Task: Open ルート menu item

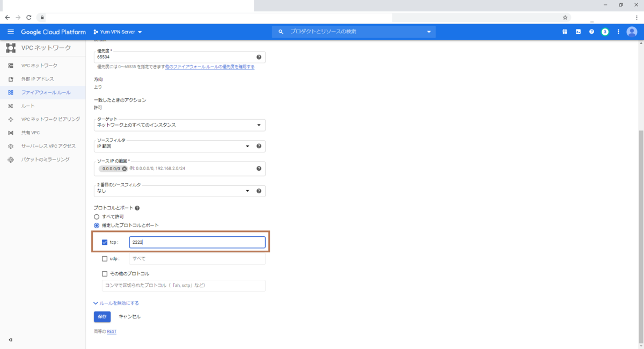Action: click(28, 106)
